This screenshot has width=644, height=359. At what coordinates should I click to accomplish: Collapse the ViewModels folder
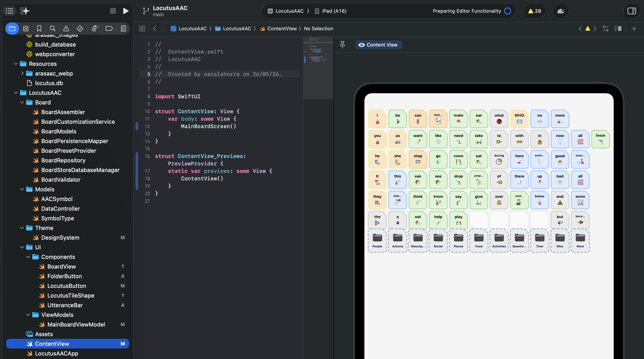28,315
